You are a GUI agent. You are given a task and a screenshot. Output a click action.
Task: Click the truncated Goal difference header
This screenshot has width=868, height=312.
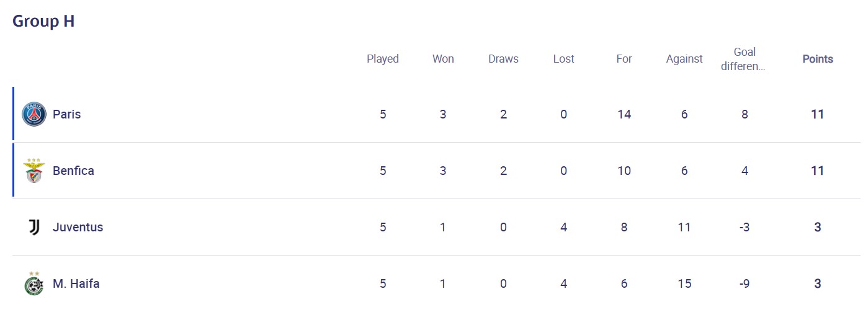pos(744,60)
